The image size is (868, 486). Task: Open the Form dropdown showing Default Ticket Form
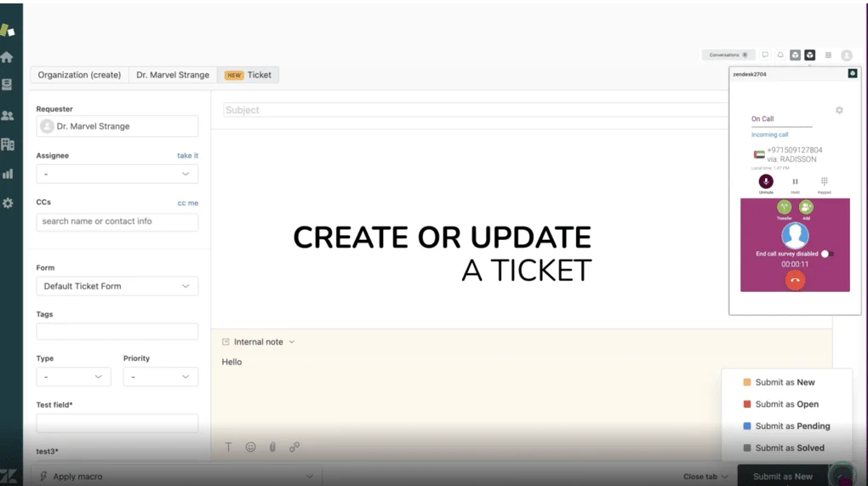(117, 286)
